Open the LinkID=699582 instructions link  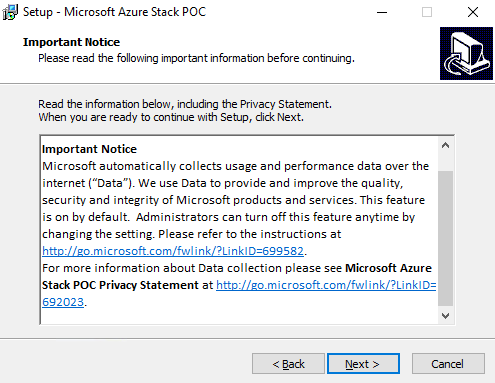[173, 251]
